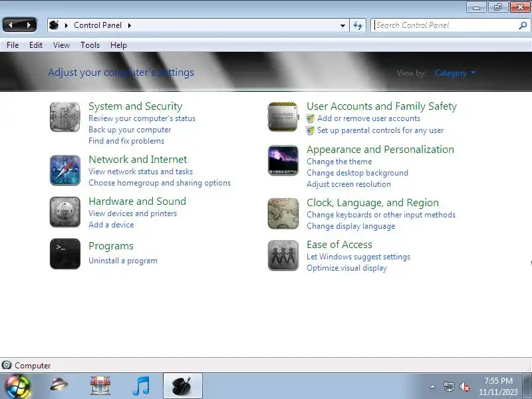Open Clock, Language, and Region heading link

(372, 203)
